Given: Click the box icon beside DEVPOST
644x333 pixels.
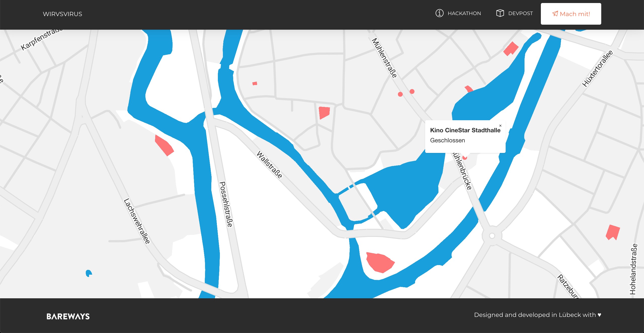Looking at the screenshot, I should tap(500, 13).
